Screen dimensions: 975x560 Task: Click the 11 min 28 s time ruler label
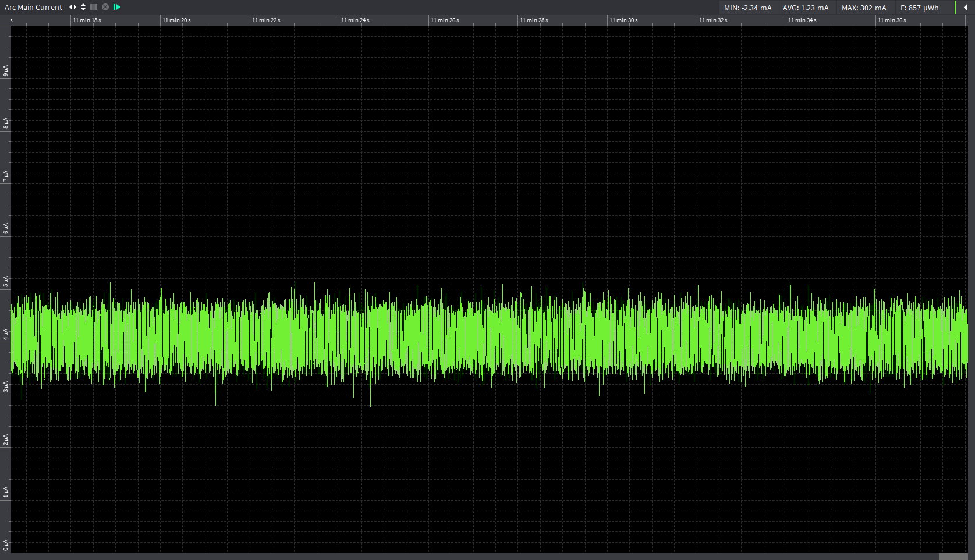coord(534,20)
